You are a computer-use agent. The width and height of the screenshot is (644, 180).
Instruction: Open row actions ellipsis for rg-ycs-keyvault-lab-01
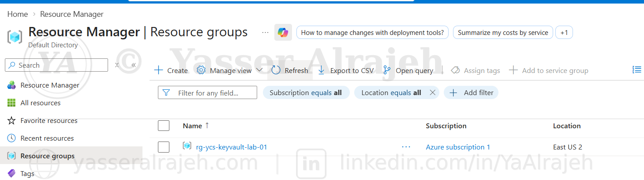pos(406,147)
